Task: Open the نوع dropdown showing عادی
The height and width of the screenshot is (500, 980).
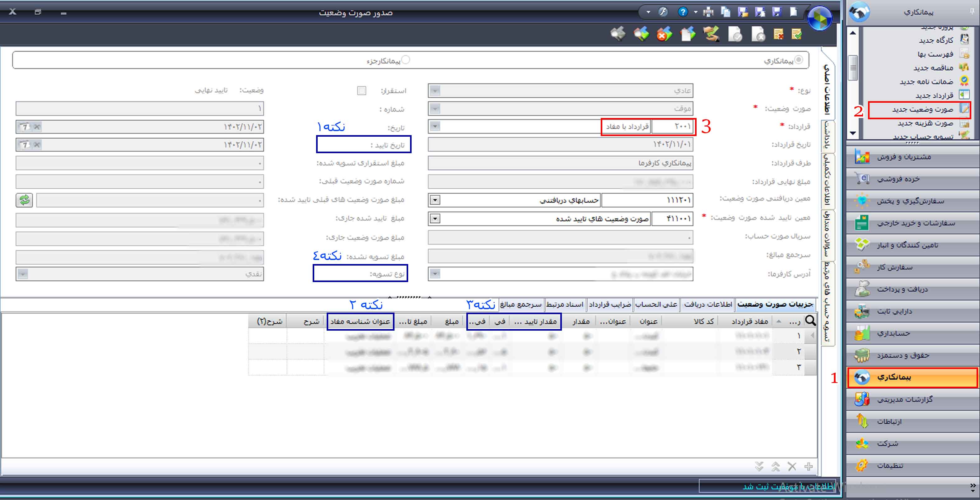Action: pyautogui.click(x=435, y=91)
